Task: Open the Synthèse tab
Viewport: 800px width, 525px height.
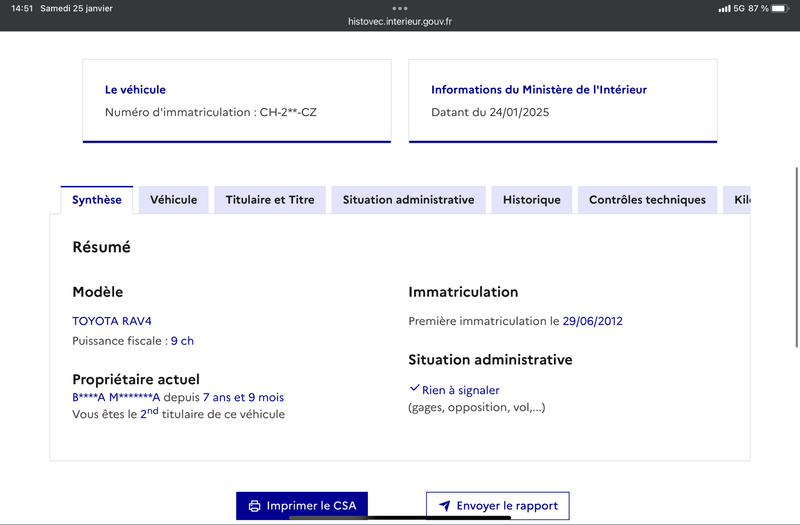Action: point(97,200)
